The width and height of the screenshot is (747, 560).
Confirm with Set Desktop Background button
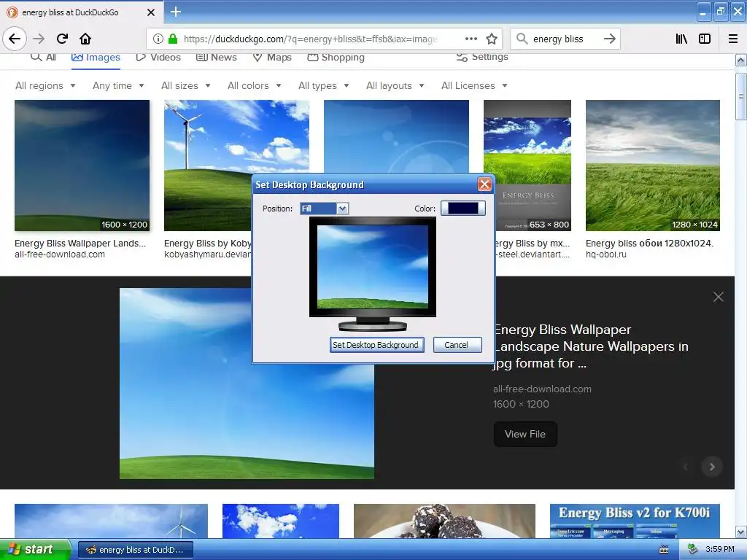pyautogui.click(x=376, y=345)
